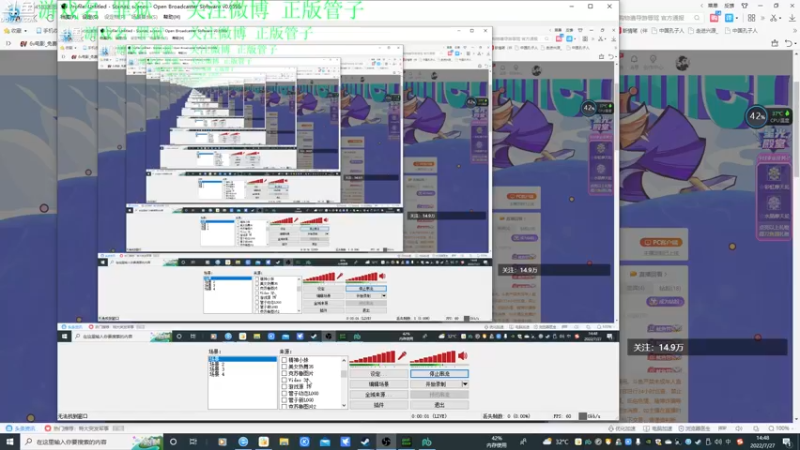Click the orange PC客户端 button on webpage
This screenshot has width=800, height=450.
coord(661,242)
